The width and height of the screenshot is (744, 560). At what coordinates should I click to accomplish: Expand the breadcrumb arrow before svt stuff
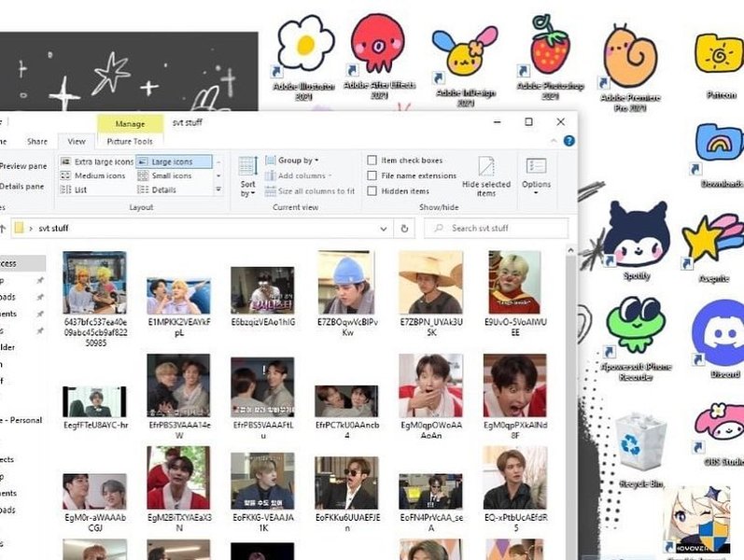pyautogui.click(x=31, y=229)
